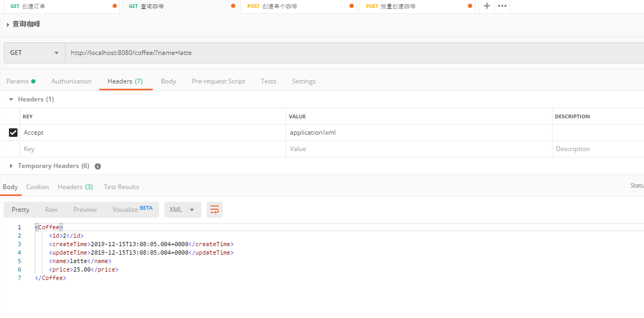Click the request URL input field
Image resolution: width=644 pixels, height=318 pixels.
(354, 53)
